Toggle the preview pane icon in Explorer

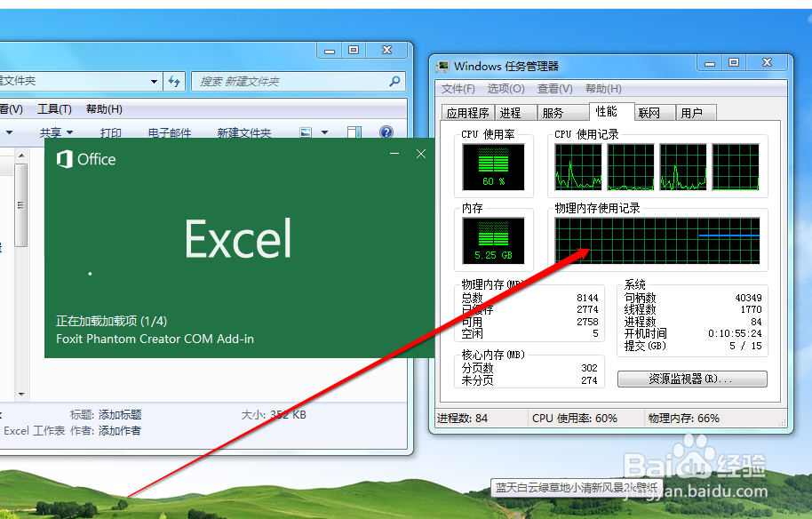[x=354, y=132]
